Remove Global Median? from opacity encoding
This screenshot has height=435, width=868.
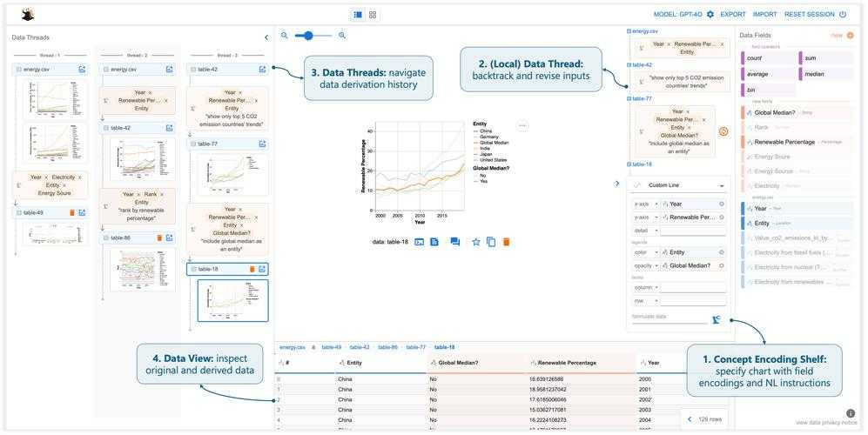[x=722, y=265]
